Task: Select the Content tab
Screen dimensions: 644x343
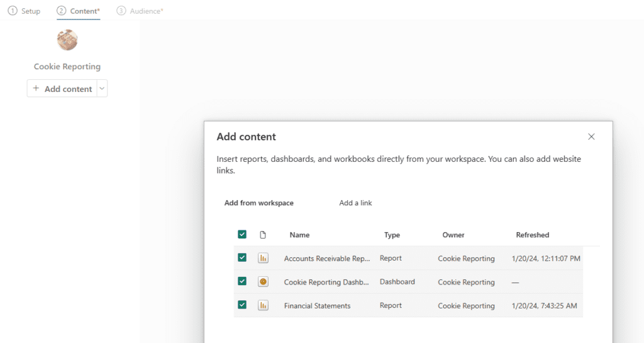Action: 84,11
